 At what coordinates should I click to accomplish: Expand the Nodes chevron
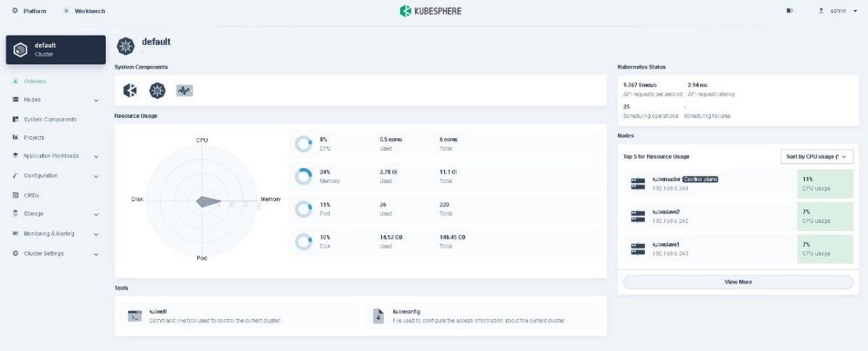coord(96,101)
